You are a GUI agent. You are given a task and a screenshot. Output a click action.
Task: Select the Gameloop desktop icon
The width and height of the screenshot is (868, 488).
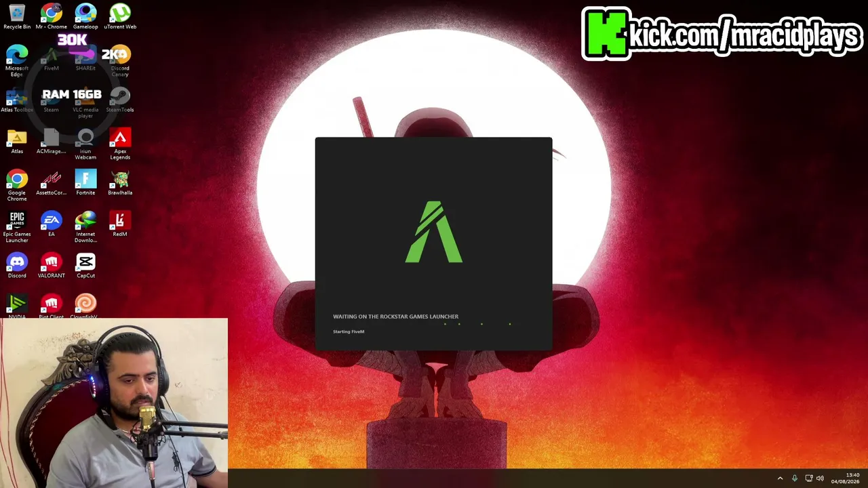pos(85,17)
